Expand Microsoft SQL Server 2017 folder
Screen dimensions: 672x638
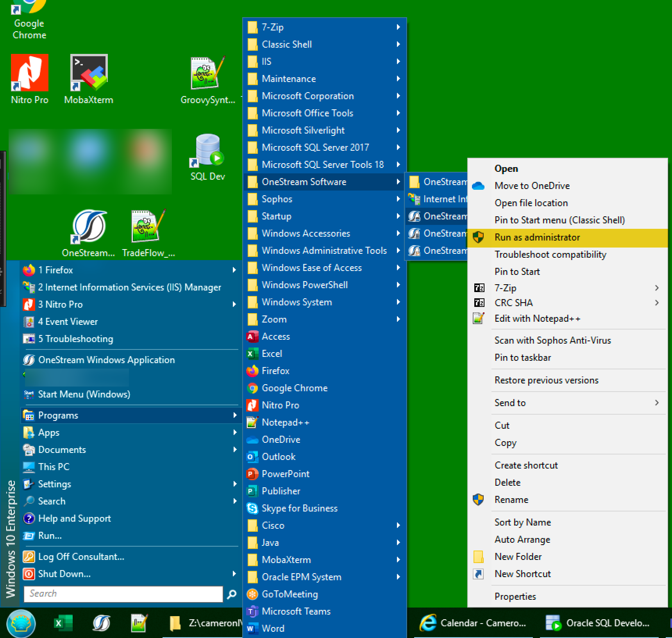click(x=325, y=148)
